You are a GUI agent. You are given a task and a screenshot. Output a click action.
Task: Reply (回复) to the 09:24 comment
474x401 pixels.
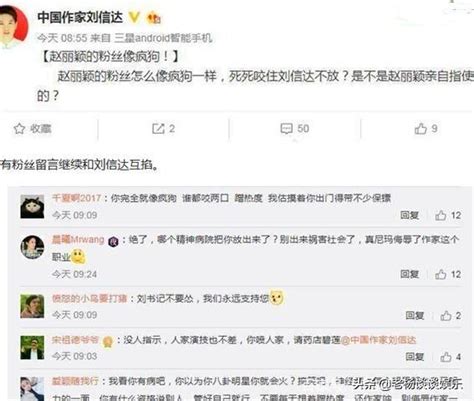[x=410, y=274]
